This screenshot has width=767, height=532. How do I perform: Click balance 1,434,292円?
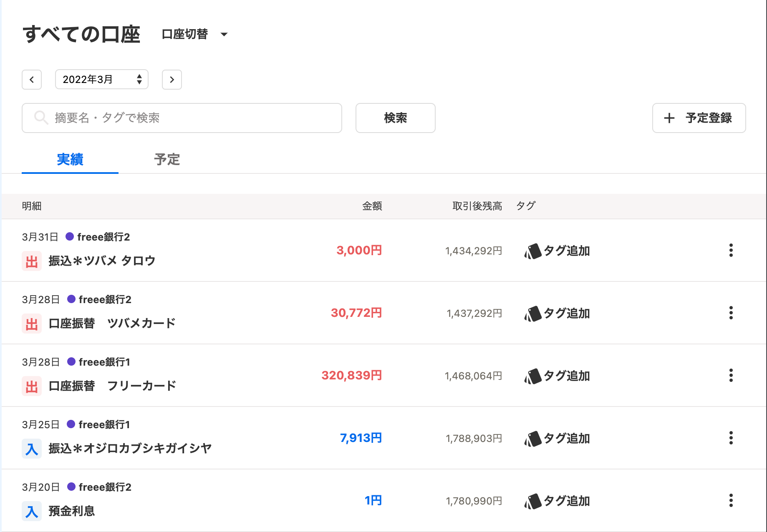point(474,251)
